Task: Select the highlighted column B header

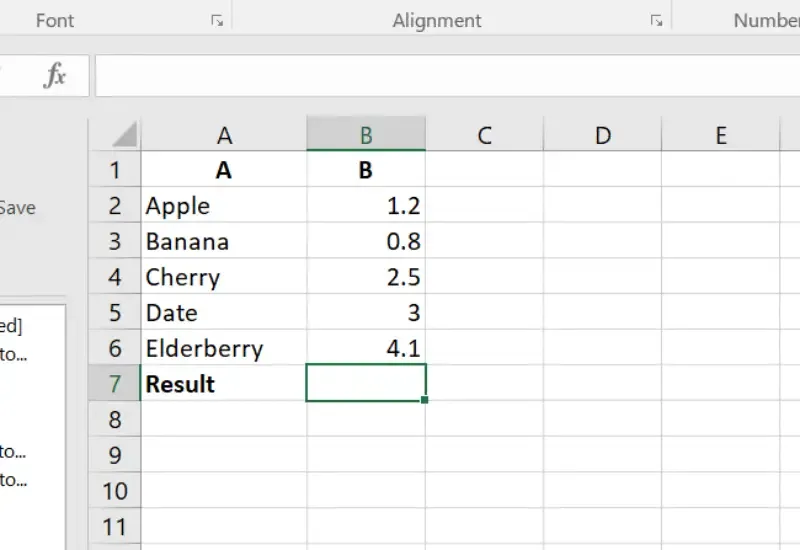Action: coord(366,135)
